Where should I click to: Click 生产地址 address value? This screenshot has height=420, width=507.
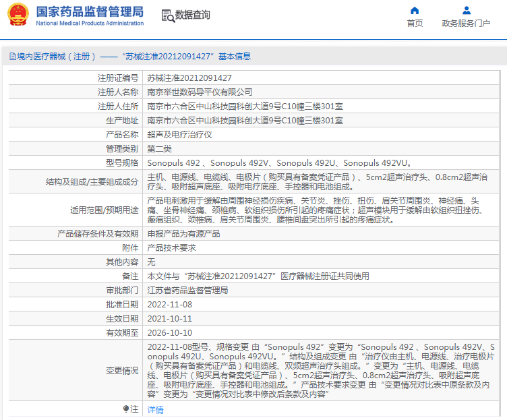pyautogui.click(x=245, y=121)
